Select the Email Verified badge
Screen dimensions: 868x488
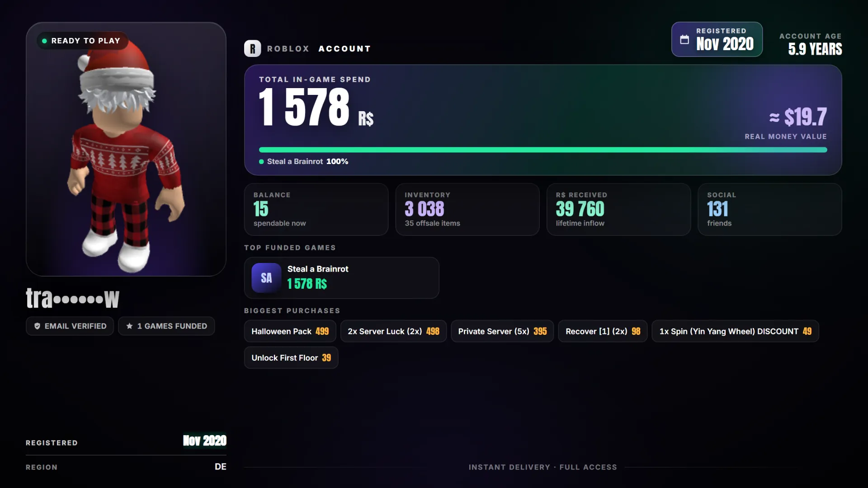[x=70, y=326]
